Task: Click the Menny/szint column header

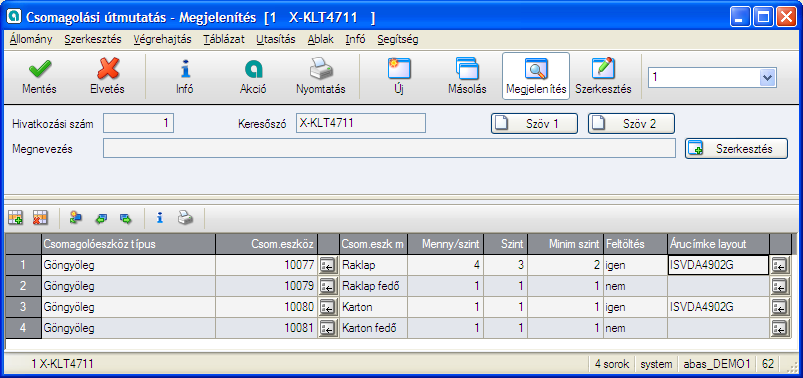Action: click(445, 244)
